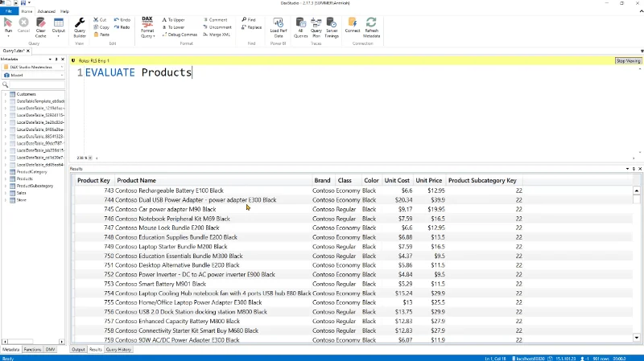644x361 pixels.
Task: Run the query with the Run button
Action: [8, 26]
